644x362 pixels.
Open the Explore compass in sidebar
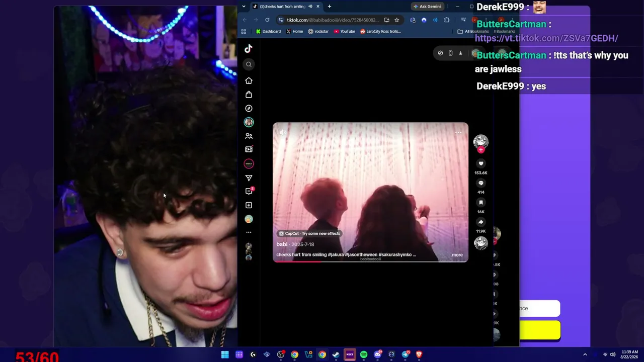click(249, 108)
